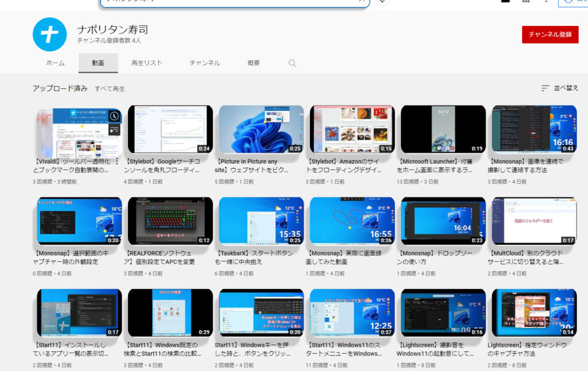Open the Stylebot Amazon video thumbnail
The height and width of the screenshot is (371, 588).
click(352, 129)
